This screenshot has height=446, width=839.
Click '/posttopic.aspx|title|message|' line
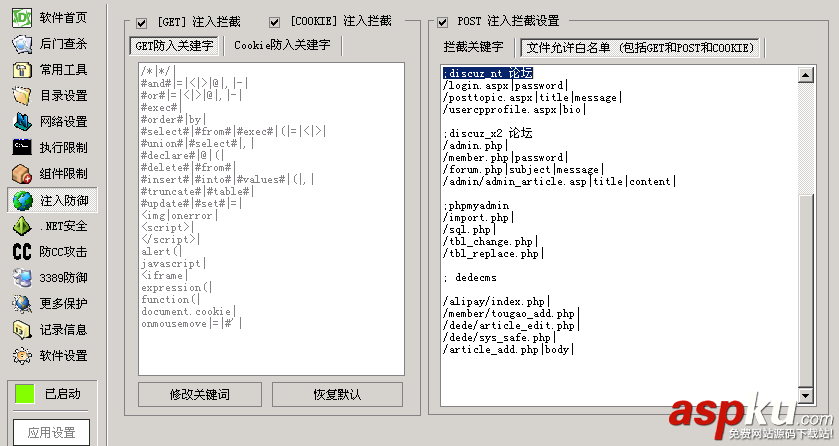[532, 97]
